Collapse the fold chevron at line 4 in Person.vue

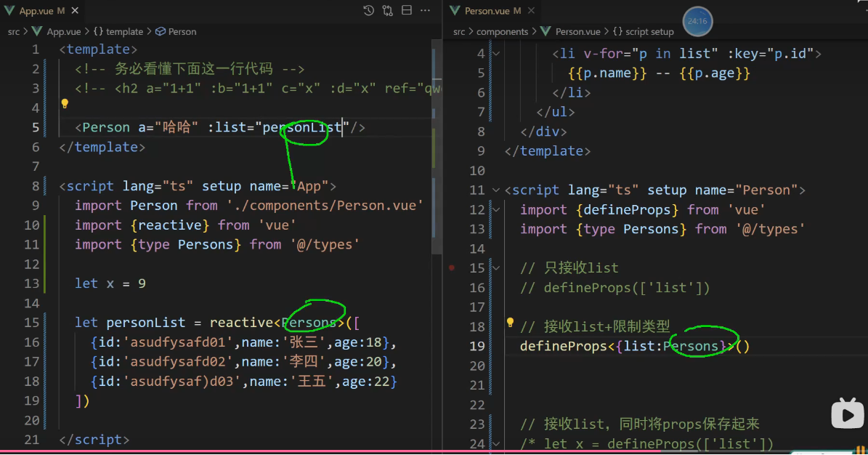496,54
